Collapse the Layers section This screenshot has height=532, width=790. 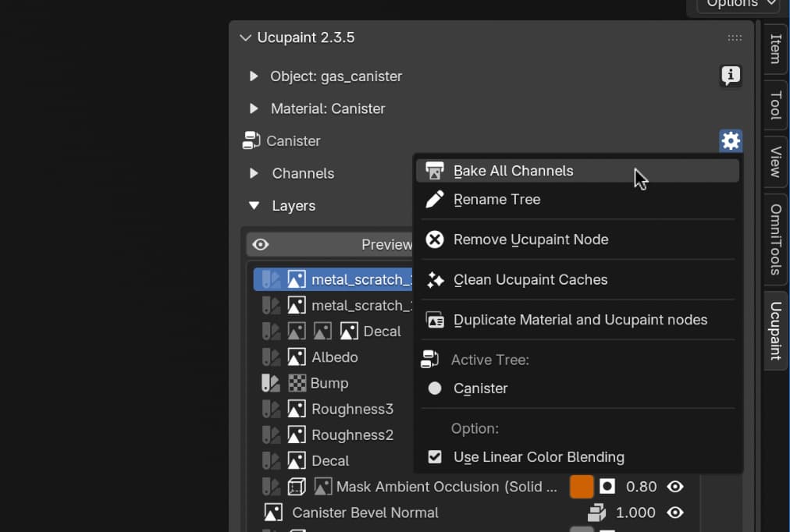[x=254, y=205]
